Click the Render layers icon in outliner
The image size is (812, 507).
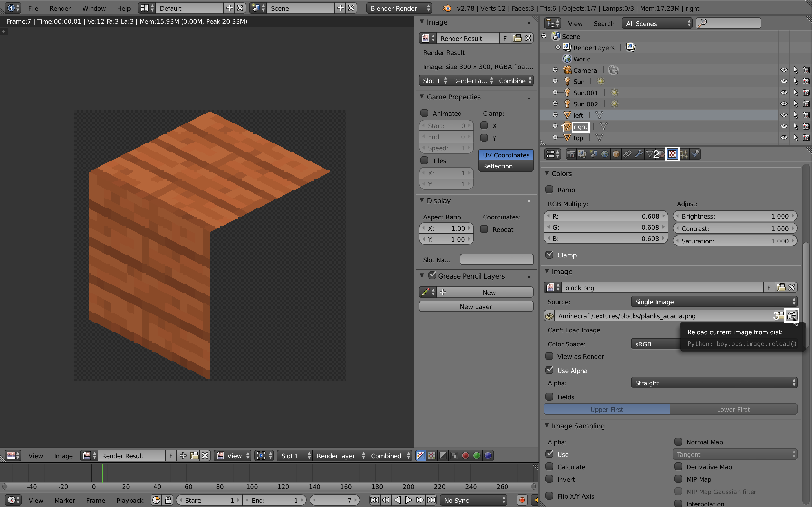[x=630, y=47]
